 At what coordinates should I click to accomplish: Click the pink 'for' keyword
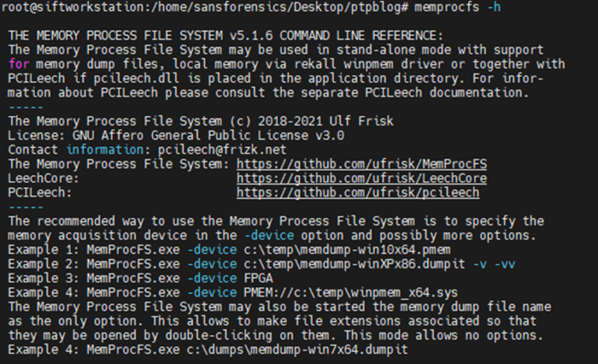pyautogui.click(x=19, y=64)
